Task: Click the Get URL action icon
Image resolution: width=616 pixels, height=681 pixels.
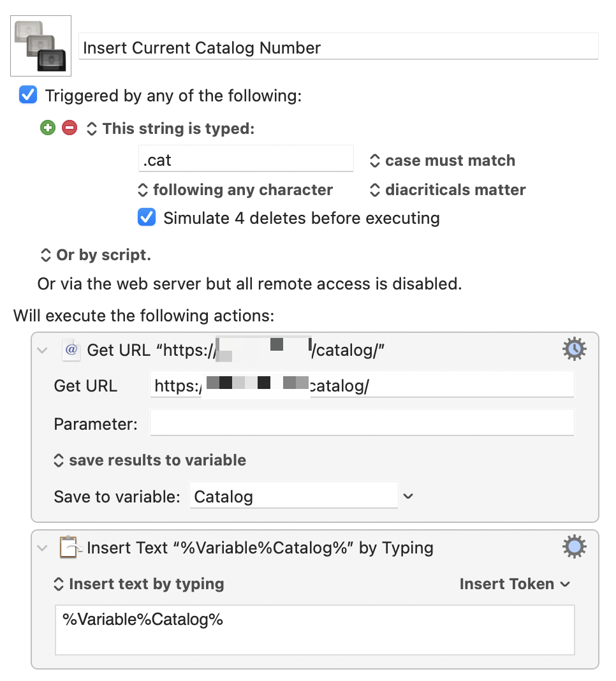Action: [71, 349]
